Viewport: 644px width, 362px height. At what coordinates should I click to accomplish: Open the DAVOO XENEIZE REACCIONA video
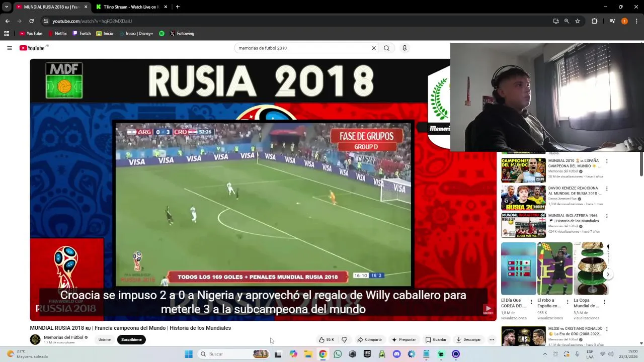pos(523,198)
